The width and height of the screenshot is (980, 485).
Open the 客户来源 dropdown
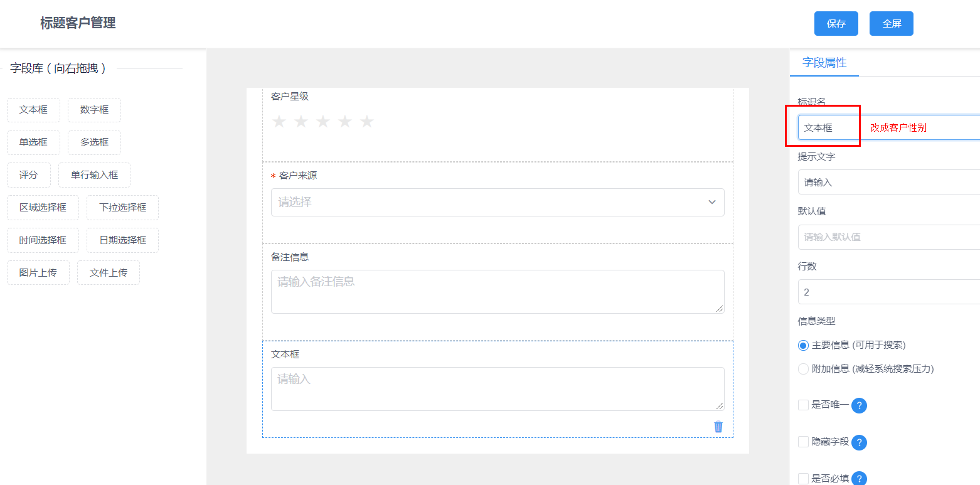click(498, 202)
